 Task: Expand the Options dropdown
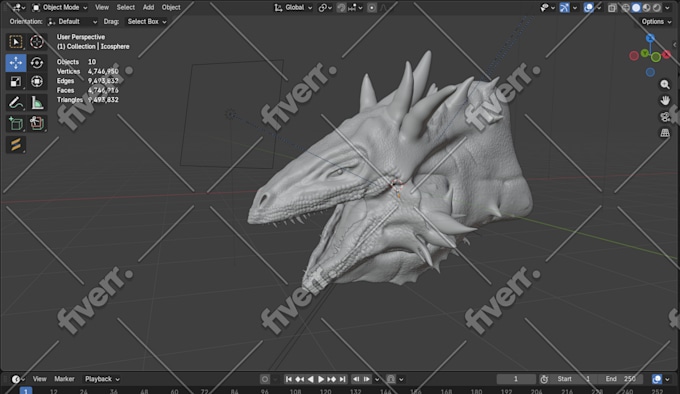pos(656,22)
